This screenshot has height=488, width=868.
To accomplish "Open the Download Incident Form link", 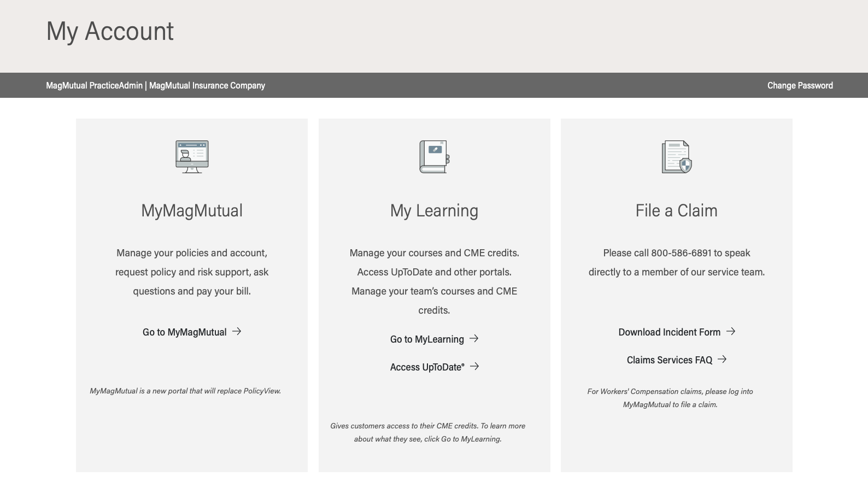I will click(677, 332).
